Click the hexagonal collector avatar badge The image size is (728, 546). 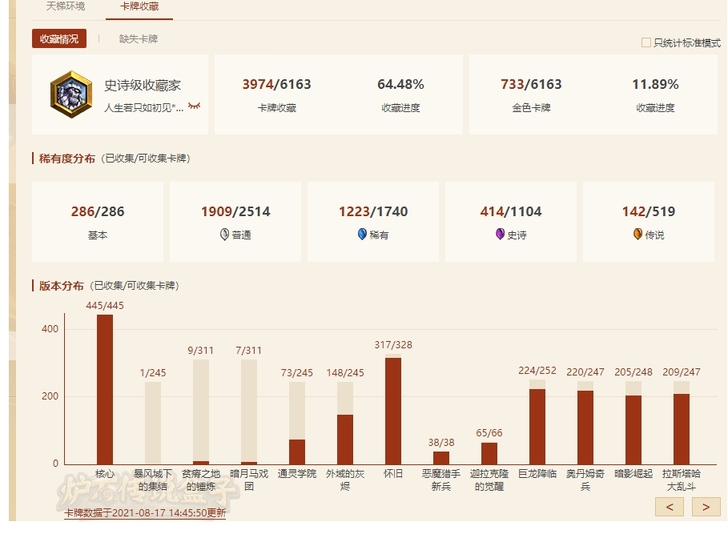pos(71,94)
